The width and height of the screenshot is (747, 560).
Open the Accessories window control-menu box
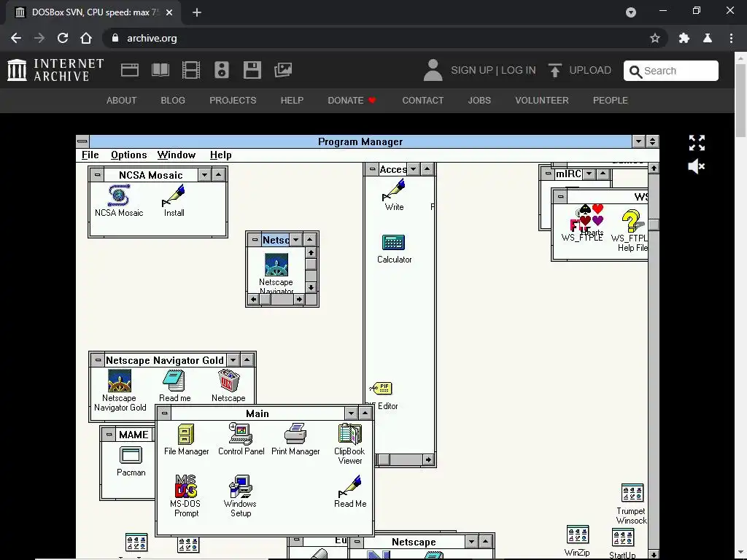(373, 169)
